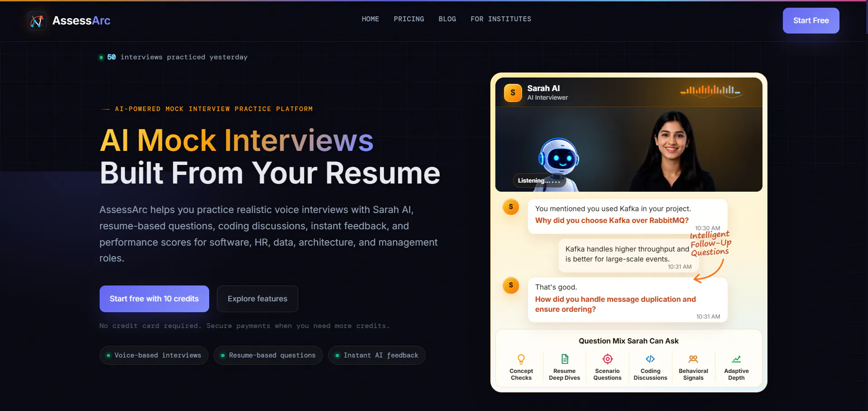Click the "That's good." message text
868x411 pixels.
click(556, 287)
